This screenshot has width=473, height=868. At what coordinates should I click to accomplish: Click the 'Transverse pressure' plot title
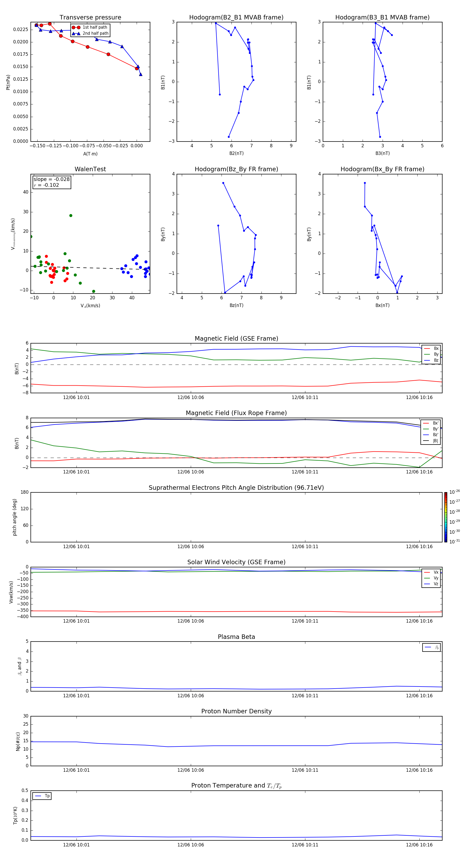90,18
